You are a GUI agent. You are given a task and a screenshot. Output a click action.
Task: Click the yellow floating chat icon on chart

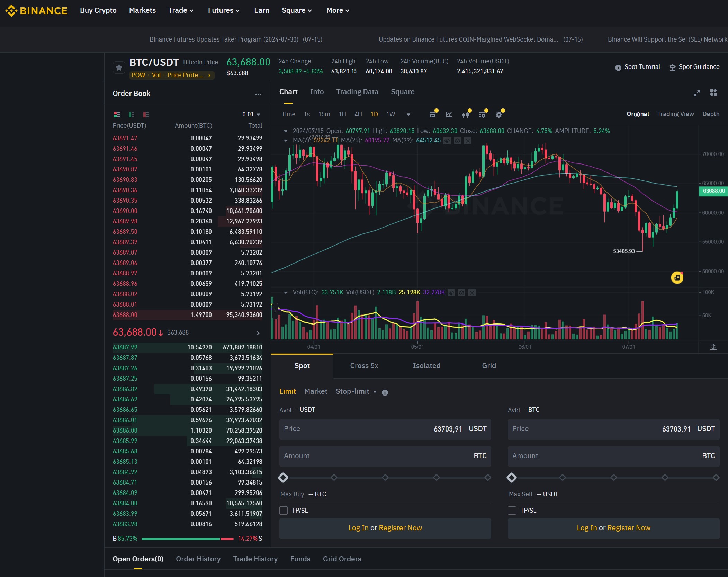tap(677, 277)
